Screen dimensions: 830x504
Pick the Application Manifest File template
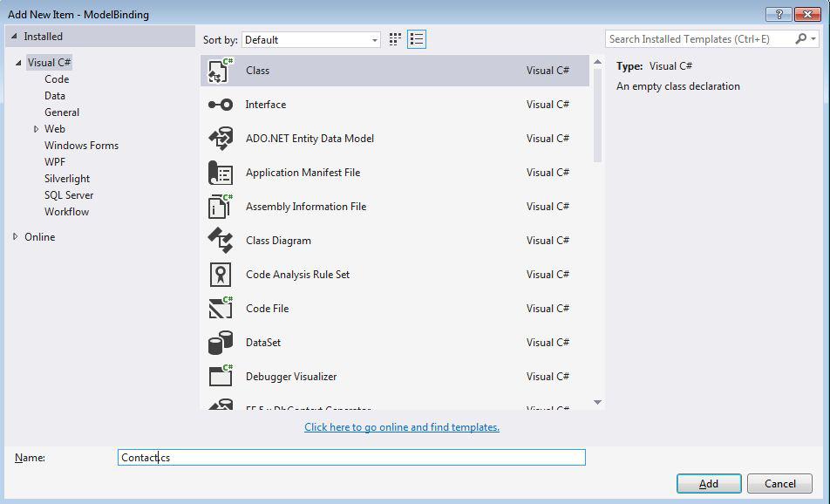tap(219, 173)
